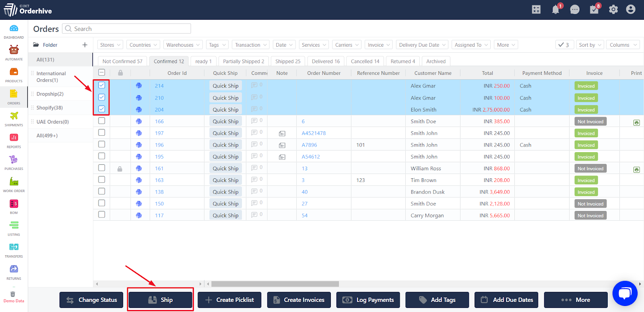Expand the Delivery Due Date dropdown
644x312 pixels.
(422, 45)
